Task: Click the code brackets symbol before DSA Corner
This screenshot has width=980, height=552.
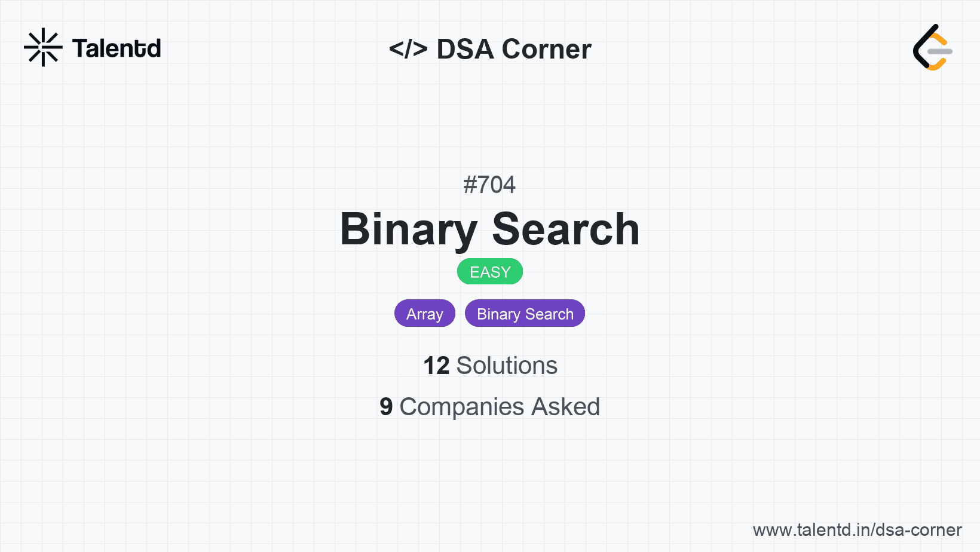Action: pos(408,48)
